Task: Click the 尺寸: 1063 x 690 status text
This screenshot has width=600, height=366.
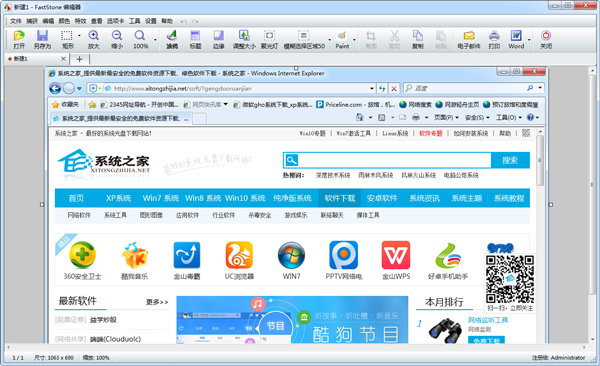Action: 54,358
